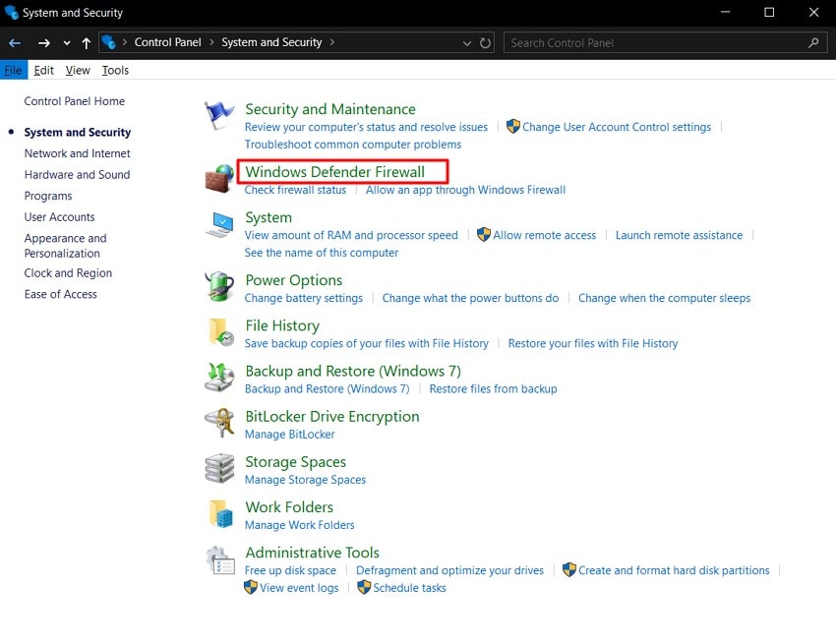Click Free up disk space

click(290, 570)
